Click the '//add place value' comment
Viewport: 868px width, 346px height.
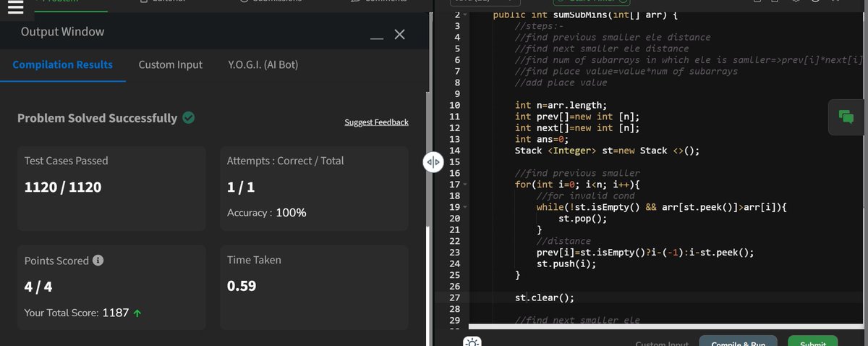[x=561, y=83]
